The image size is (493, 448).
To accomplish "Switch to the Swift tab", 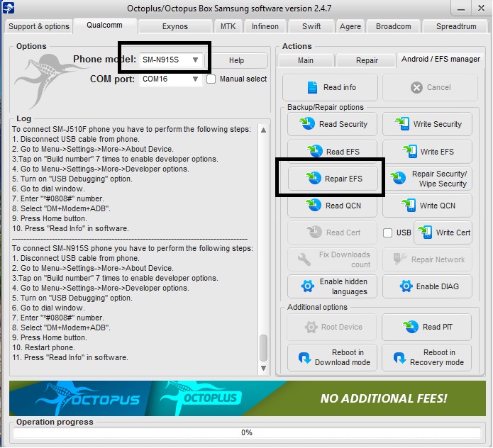I will click(x=311, y=26).
